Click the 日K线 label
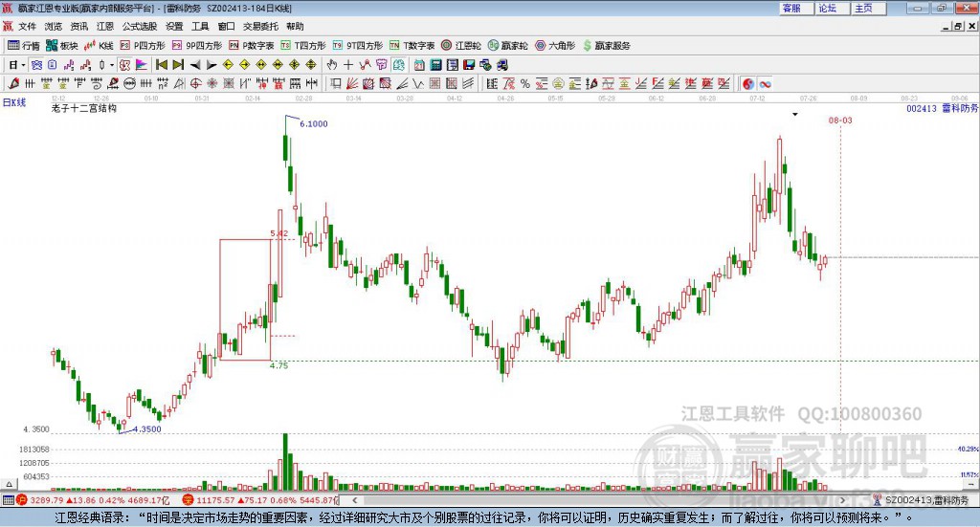The image size is (980, 527). (x=14, y=102)
